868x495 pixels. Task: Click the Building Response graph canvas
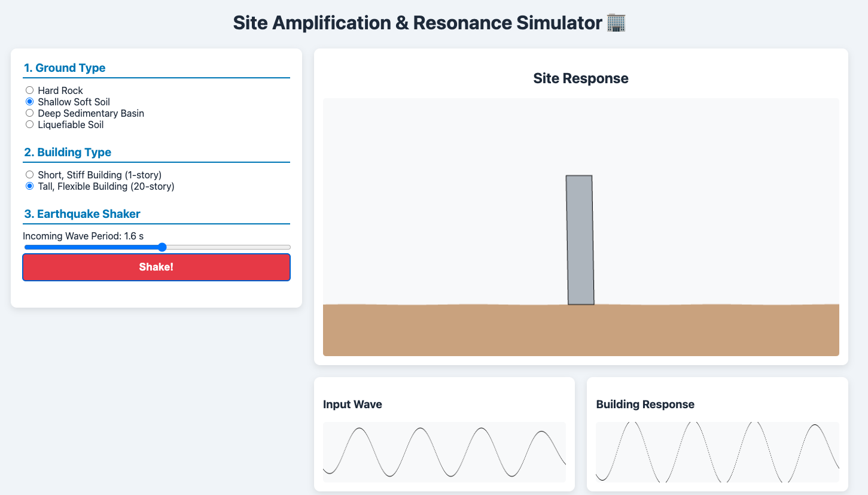tap(717, 452)
